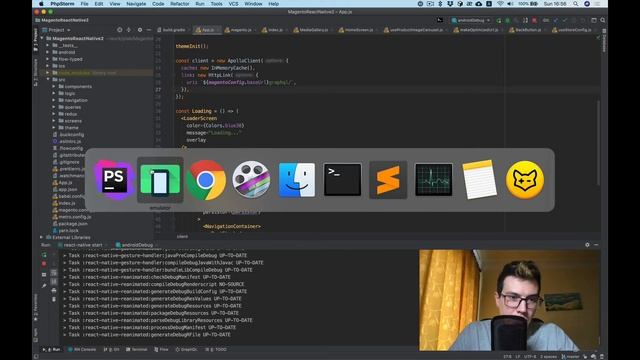The image size is (640, 360).
Task: Select the PhpStorm icon in the app switcher
Action: [x=113, y=180]
